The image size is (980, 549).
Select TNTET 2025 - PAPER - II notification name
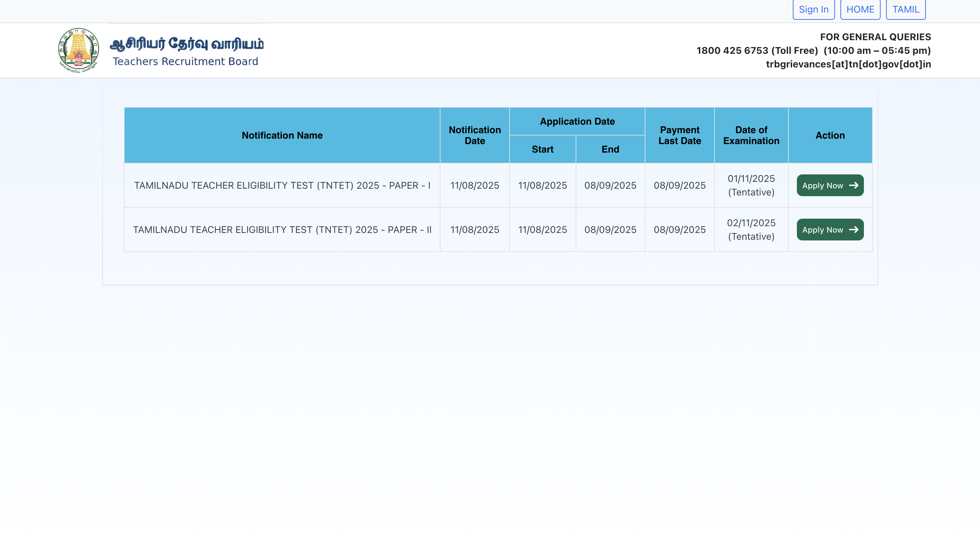[282, 230]
